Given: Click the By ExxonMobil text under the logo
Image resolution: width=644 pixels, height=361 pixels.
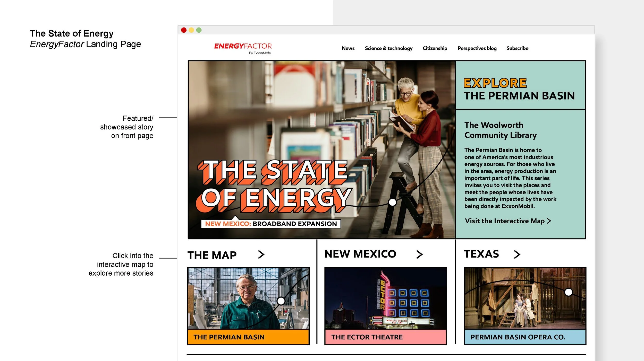Looking at the screenshot, I should [x=260, y=53].
